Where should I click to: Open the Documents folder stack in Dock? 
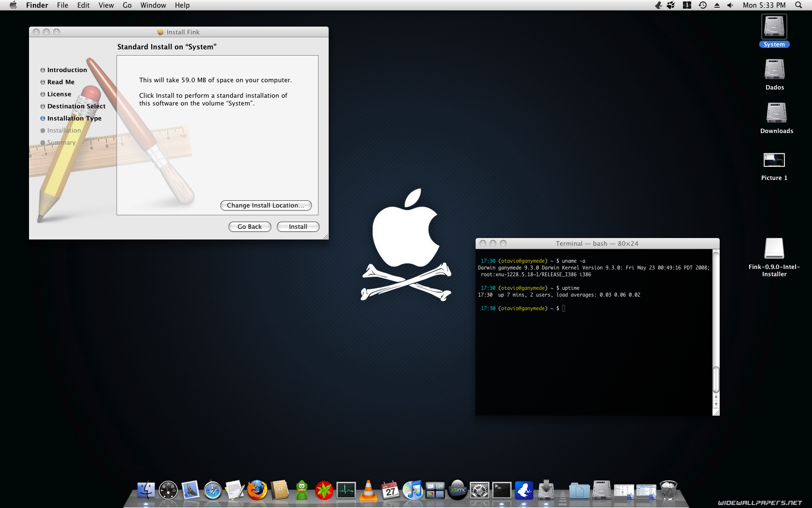(x=579, y=491)
